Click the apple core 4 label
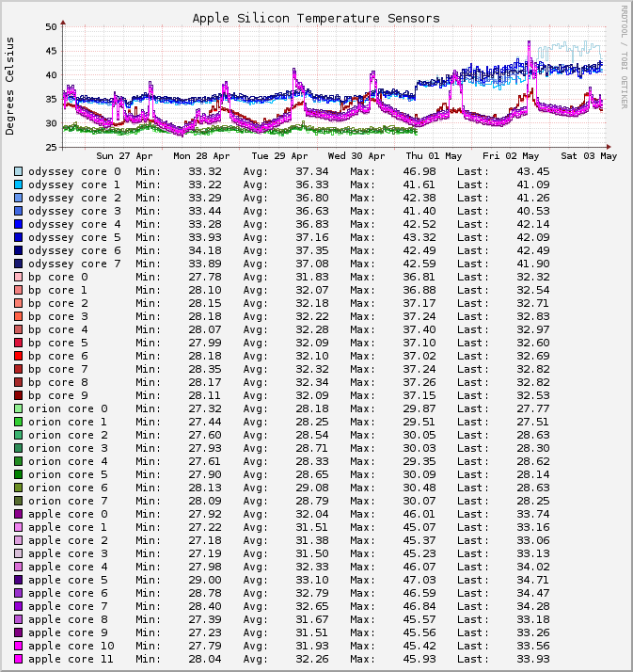 click(x=68, y=567)
